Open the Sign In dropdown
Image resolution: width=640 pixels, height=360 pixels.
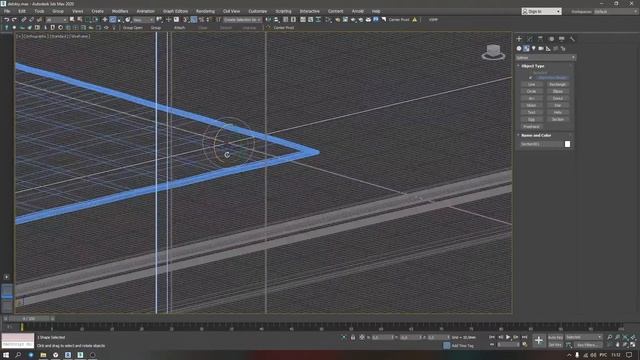point(541,11)
